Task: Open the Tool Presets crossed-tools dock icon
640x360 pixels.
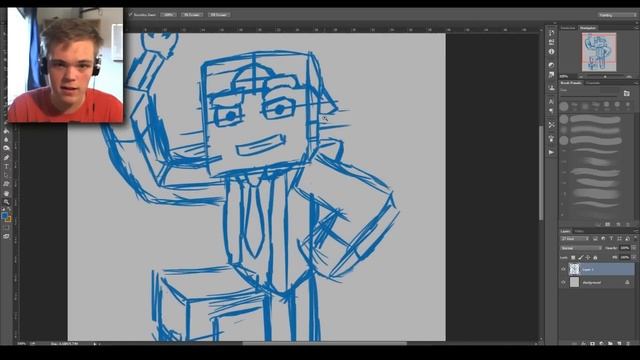Action: [x=551, y=125]
